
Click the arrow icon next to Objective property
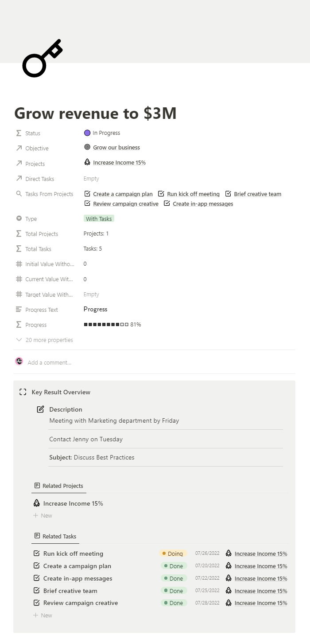(x=18, y=148)
